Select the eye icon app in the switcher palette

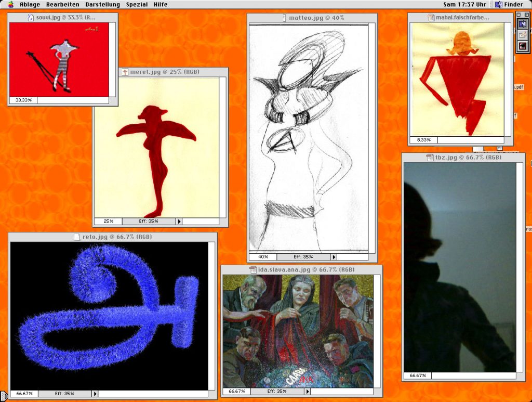point(523,46)
